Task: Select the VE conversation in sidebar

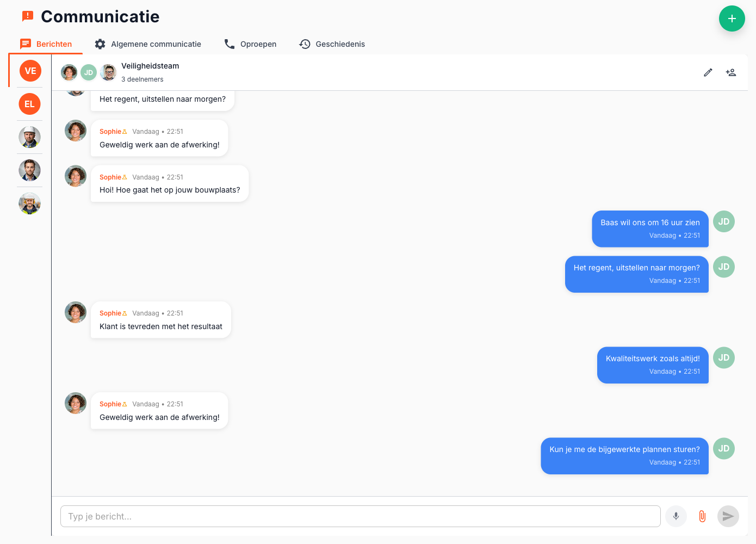Action: point(30,71)
